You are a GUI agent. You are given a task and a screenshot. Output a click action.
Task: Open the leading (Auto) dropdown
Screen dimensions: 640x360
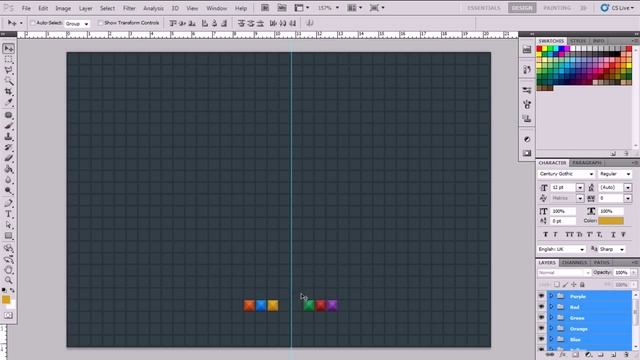point(628,187)
